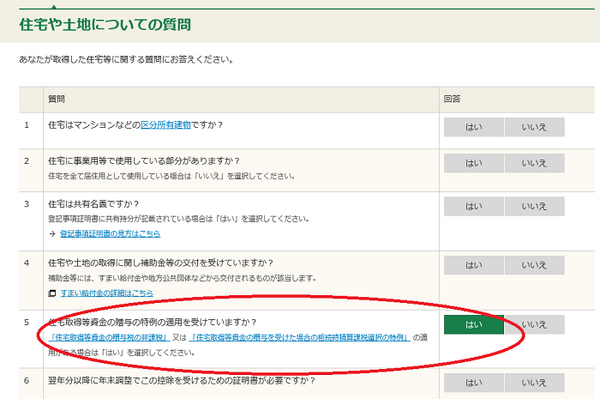600x399 pixels.
Task: Pick はい for question 4 補助金等
Action: pos(474,265)
